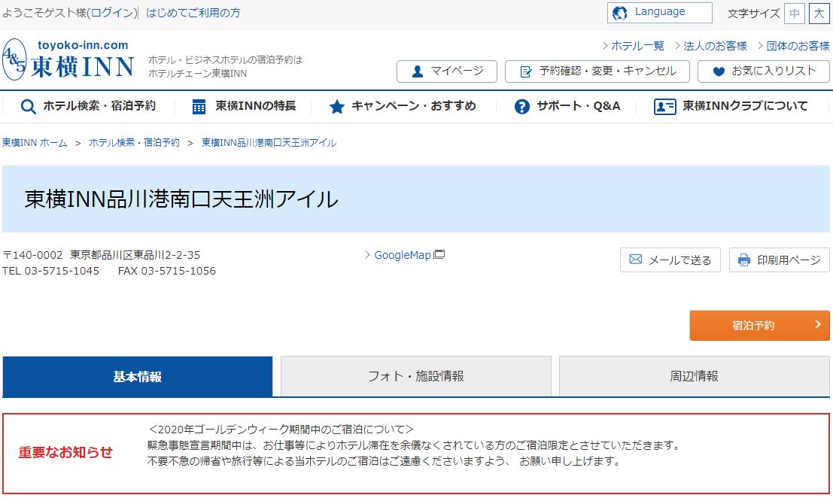
Task: Open はじめてご利用の方 link
Action: (193, 13)
